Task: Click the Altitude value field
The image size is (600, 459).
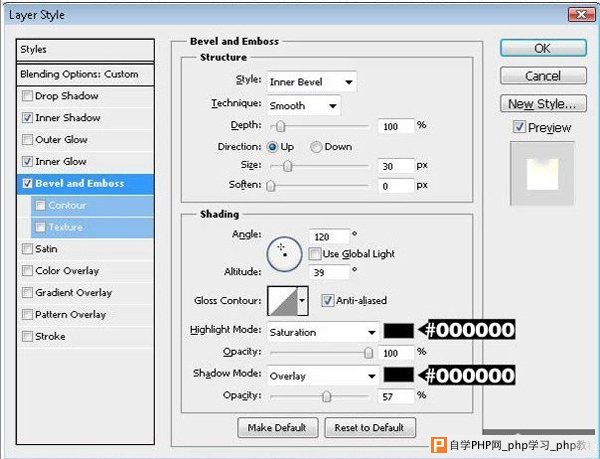Action: (329, 272)
